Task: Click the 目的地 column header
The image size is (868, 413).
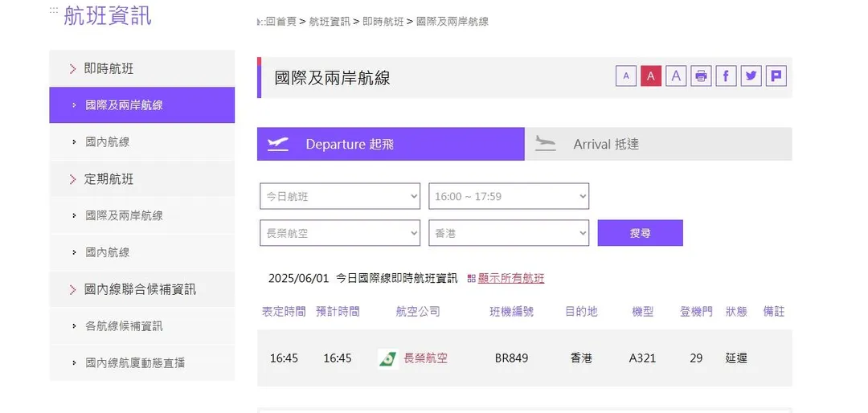Action: pyautogui.click(x=581, y=312)
